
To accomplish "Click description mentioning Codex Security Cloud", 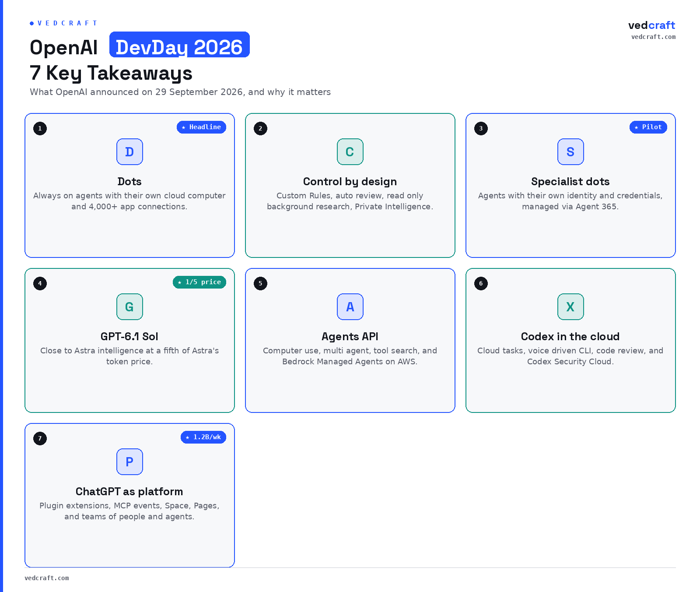I will tap(570, 356).
